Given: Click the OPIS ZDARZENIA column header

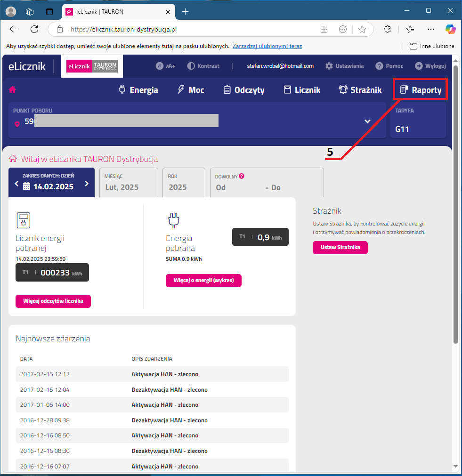Looking at the screenshot, I should (152, 359).
